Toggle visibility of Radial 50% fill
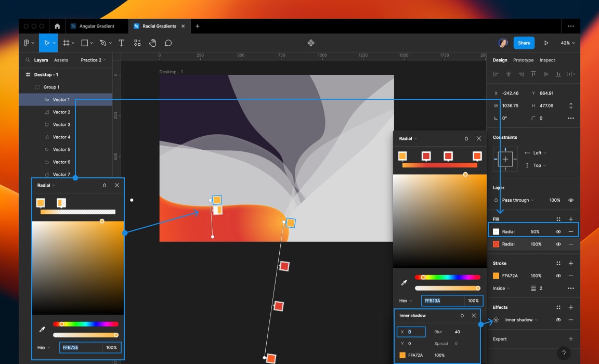The height and width of the screenshot is (364, 599). click(x=558, y=231)
